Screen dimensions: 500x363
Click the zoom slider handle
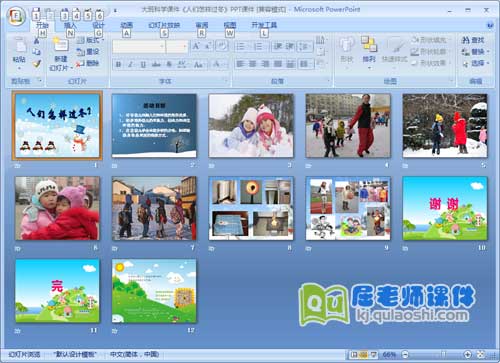443,354
